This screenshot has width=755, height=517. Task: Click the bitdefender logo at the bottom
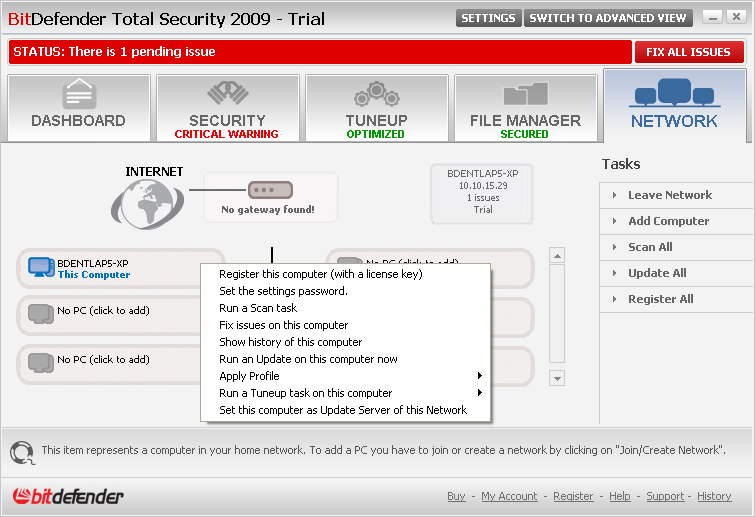[68, 496]
